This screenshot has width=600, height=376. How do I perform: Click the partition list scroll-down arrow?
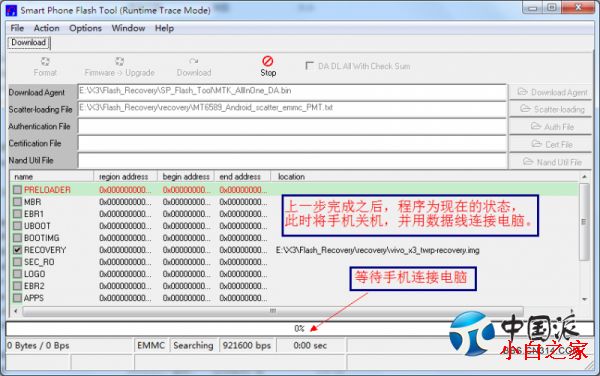tap(584, 299)
